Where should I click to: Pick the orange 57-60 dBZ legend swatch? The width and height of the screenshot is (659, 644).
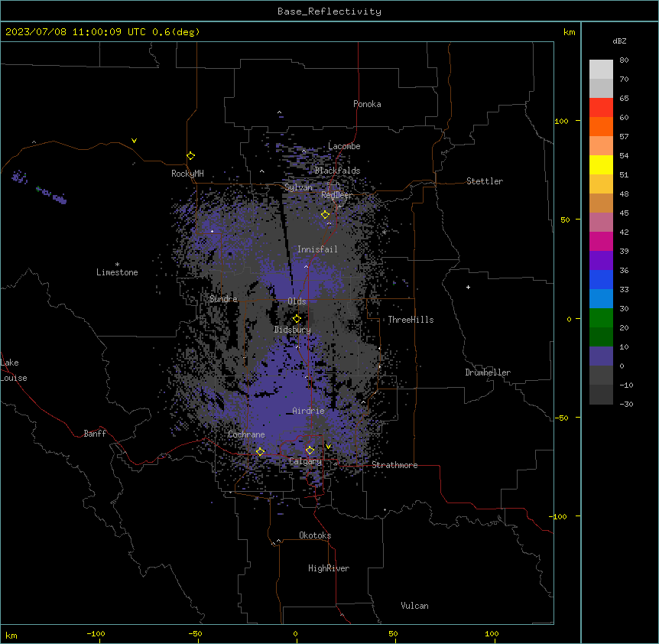click(601, 126)
